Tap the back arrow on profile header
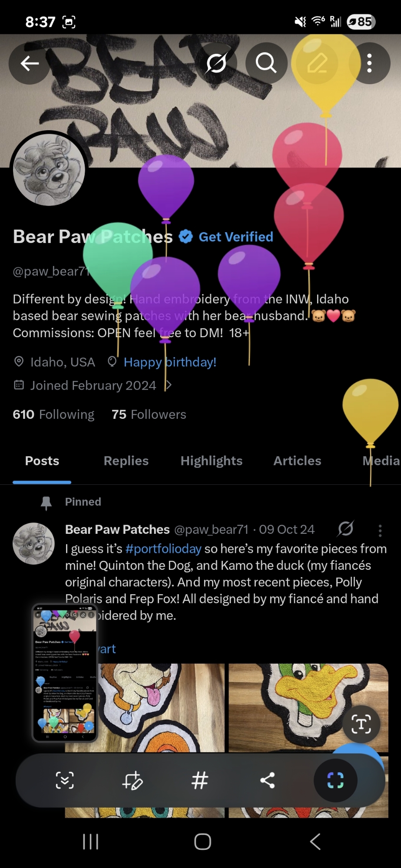 tap(30, 63)
